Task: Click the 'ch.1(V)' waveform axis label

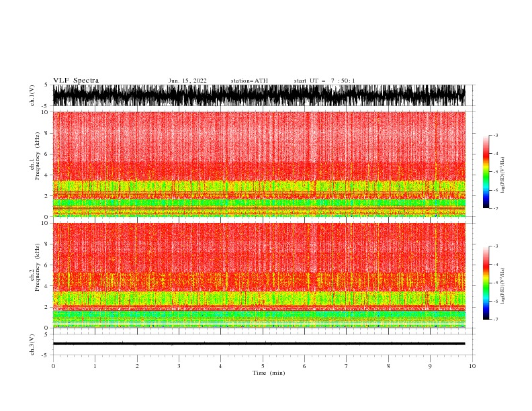Action: (32, 95)
